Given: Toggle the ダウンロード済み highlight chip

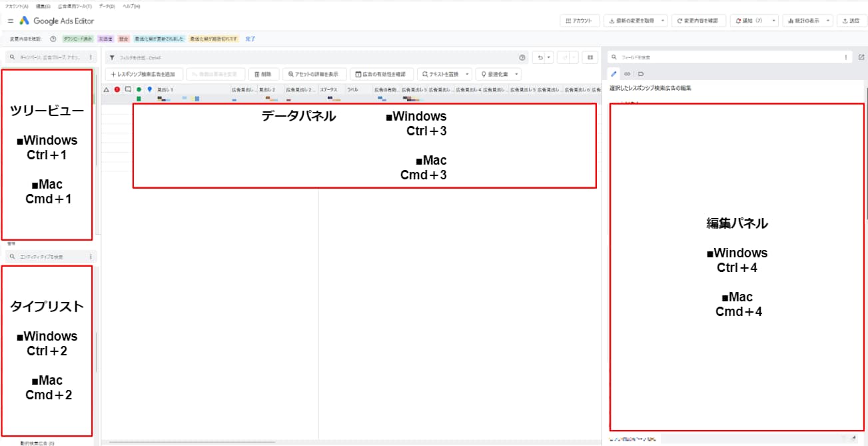Looking at the screenshot, I should 78,39.
